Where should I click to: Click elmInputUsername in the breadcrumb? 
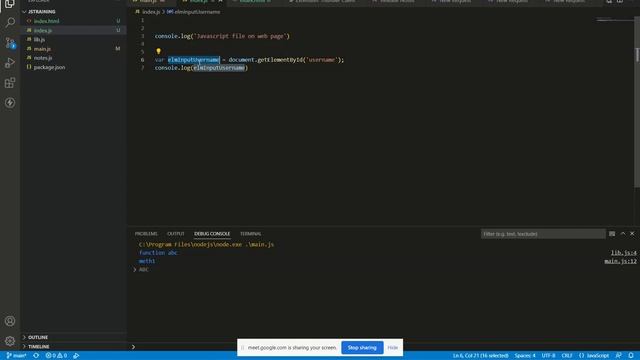pyautogui.click(x=198, y=12)
